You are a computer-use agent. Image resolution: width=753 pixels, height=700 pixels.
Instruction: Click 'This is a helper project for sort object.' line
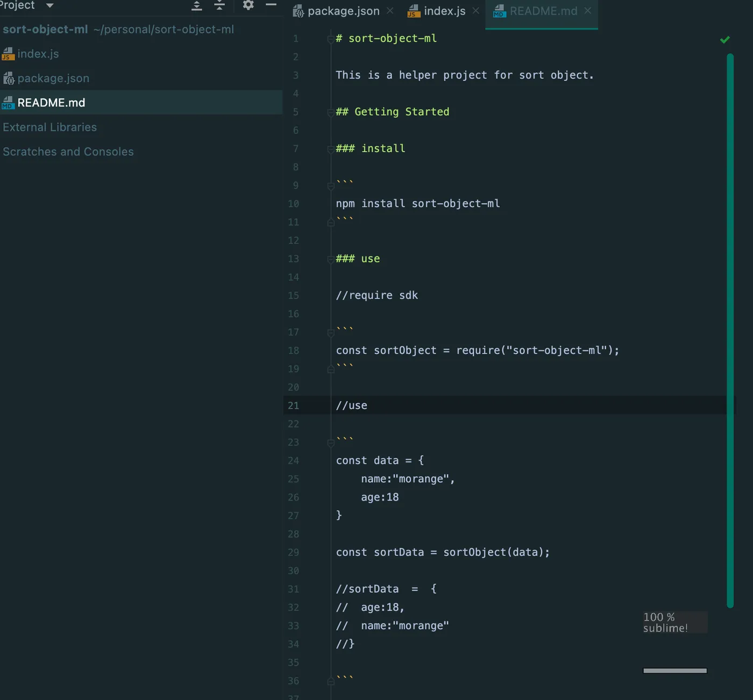[465, 75]
